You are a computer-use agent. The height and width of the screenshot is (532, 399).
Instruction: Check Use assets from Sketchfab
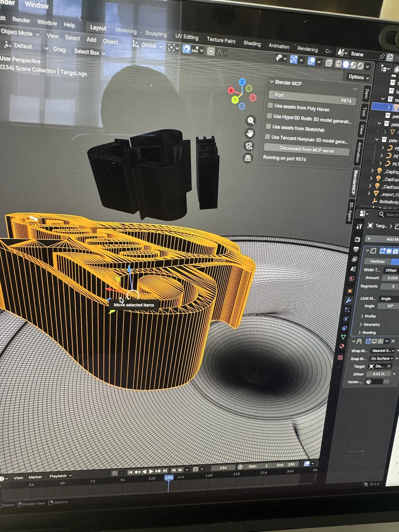268,126
